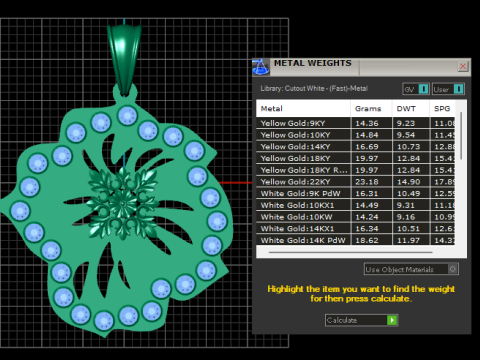Select the Yellow Gold:9KY row

click(x=356, y=123)
